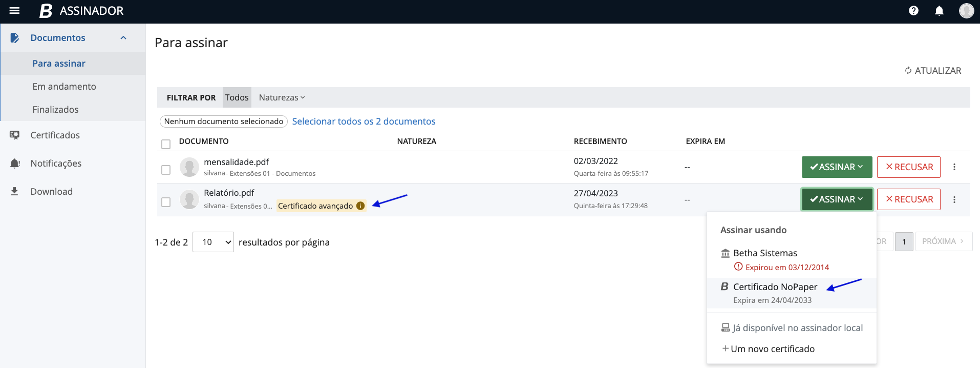Click the Certificado avançado info icon
The height and width of the screenshot is (368, 980).
click(360, 206)
